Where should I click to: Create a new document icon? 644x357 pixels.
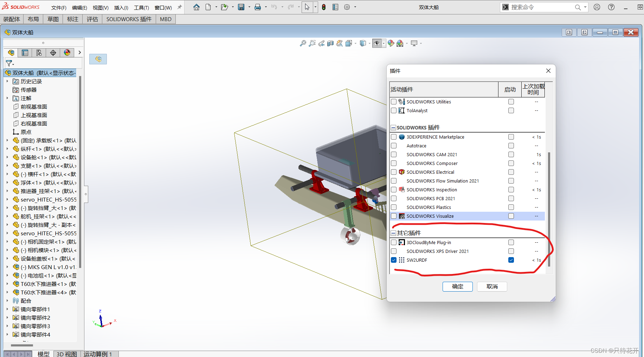point(208,7)
